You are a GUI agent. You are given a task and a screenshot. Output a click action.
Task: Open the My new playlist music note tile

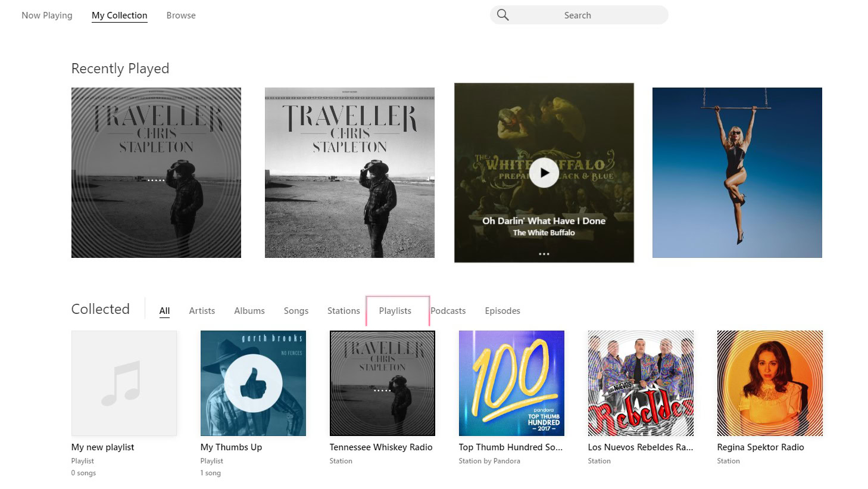124,383
